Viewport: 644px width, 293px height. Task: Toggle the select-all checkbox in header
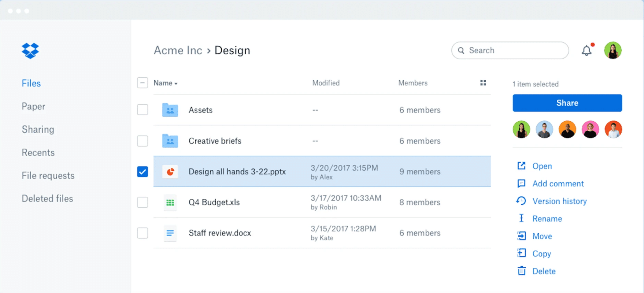143,83
